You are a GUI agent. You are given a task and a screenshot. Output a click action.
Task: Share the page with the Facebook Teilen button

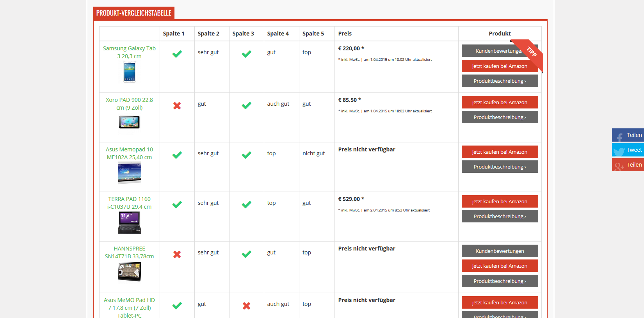628,135
